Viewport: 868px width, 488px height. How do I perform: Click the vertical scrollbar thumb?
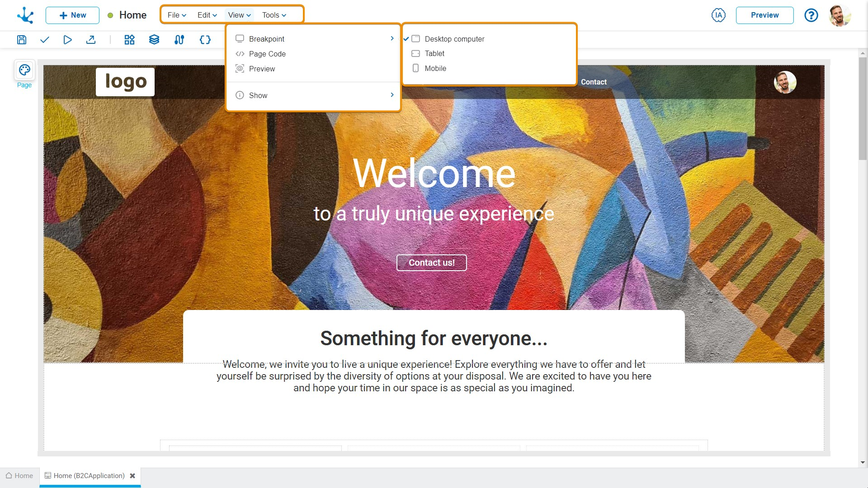coord(863,108)
